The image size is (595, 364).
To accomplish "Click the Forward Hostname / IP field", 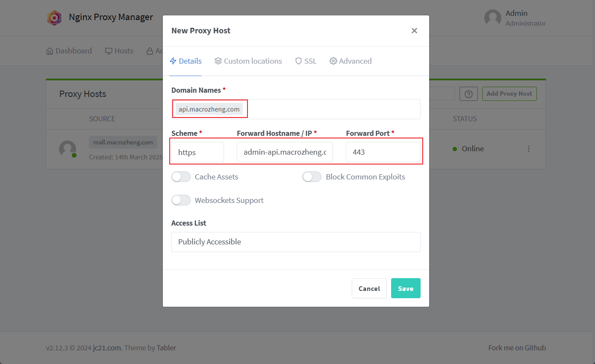I will pos(285,152).
